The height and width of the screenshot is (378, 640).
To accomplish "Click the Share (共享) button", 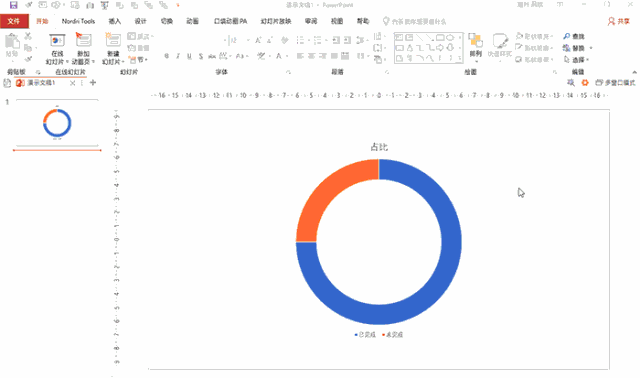I will 619,21.
